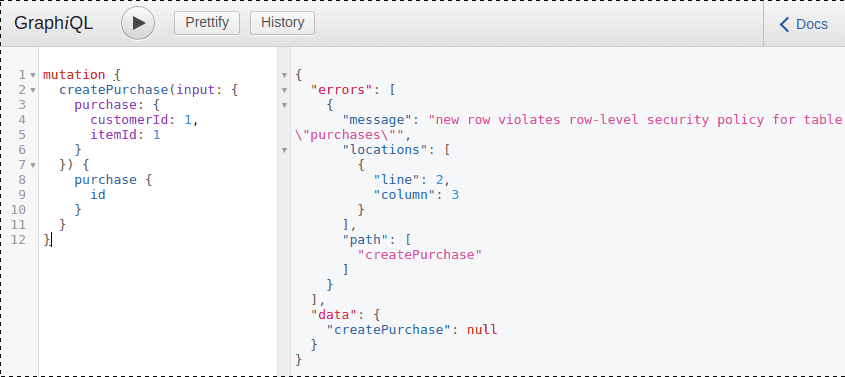The width and height of the screenshot is (845, 377).
Task: Click createPurchase in the query editor
Action: tap(114, 90)
